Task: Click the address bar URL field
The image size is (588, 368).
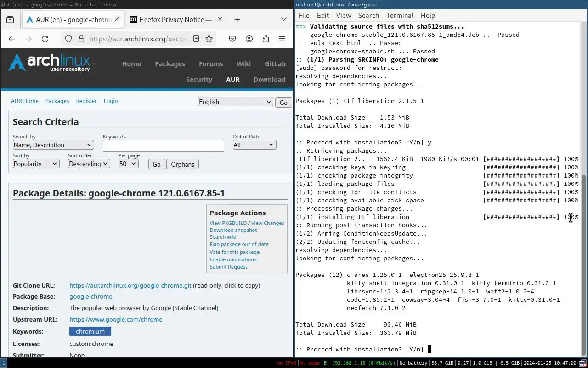Action: pos(138,39)
